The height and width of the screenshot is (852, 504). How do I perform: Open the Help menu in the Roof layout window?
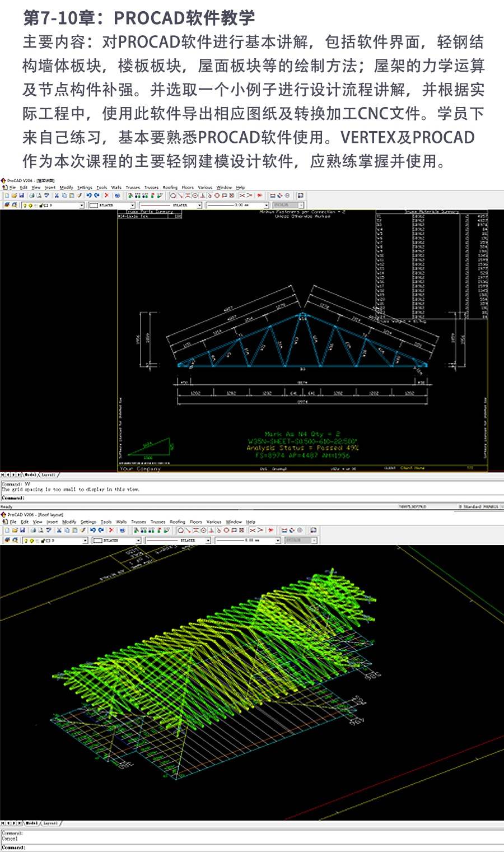pyautogui.click(x=250, y=522)
